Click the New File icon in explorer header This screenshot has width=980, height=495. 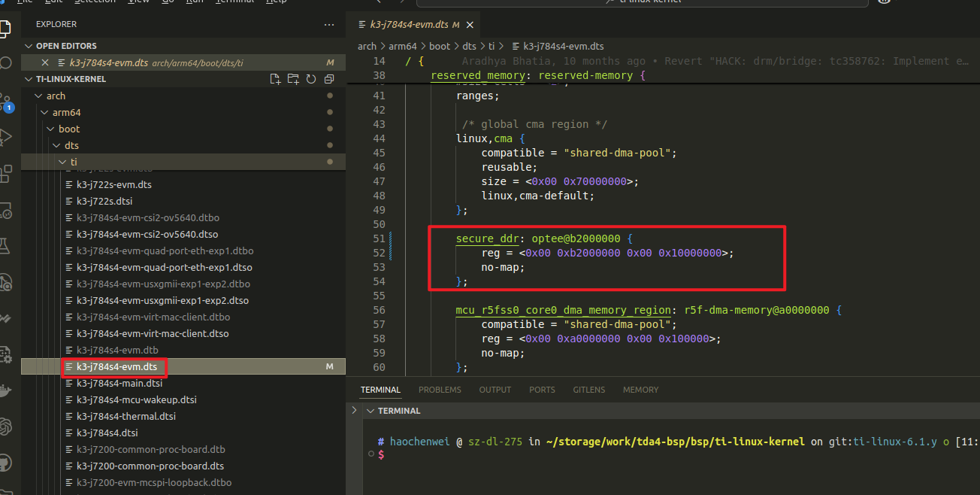point(275,79)
